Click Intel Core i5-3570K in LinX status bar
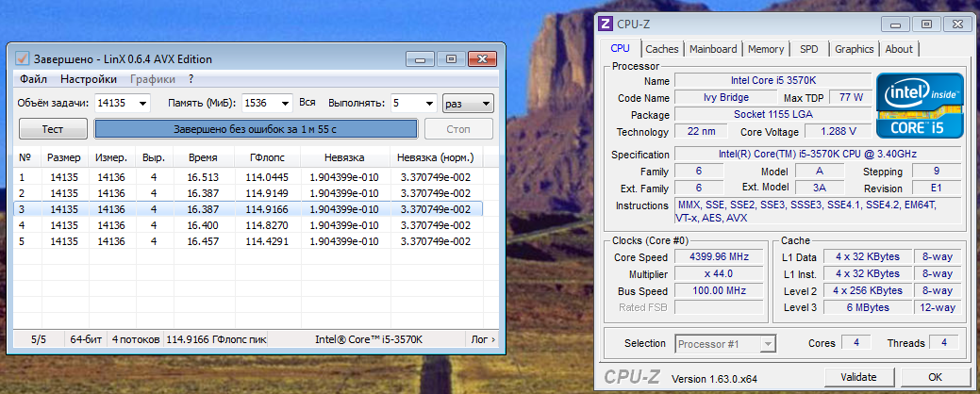The width and height of the screenshot is (980, 394). 369,339
